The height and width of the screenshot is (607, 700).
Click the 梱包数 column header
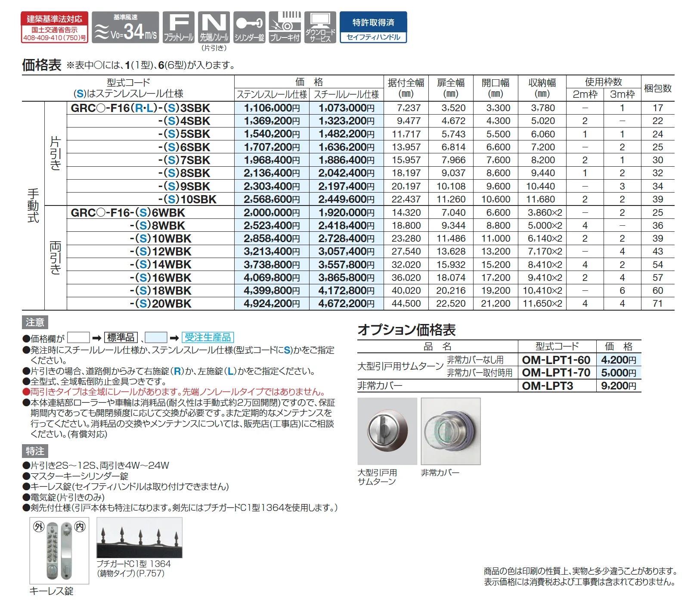(658, 88)
